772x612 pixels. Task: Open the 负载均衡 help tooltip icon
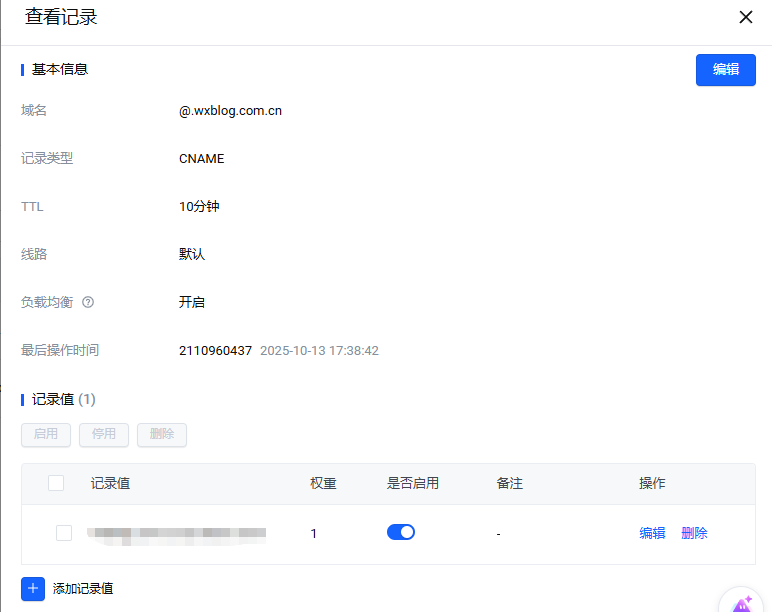coord(88,302)
